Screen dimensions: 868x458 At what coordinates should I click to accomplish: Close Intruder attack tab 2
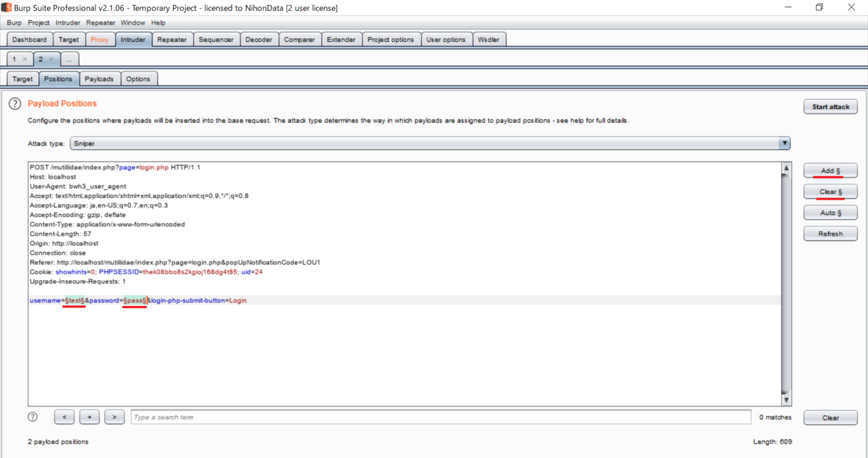[51, 59]
